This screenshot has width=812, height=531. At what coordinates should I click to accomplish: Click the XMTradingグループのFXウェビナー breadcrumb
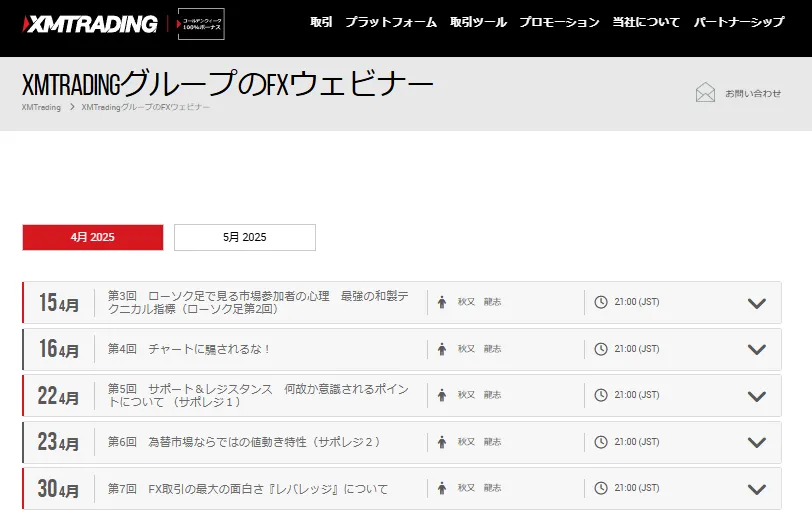[x=146, y=107]
